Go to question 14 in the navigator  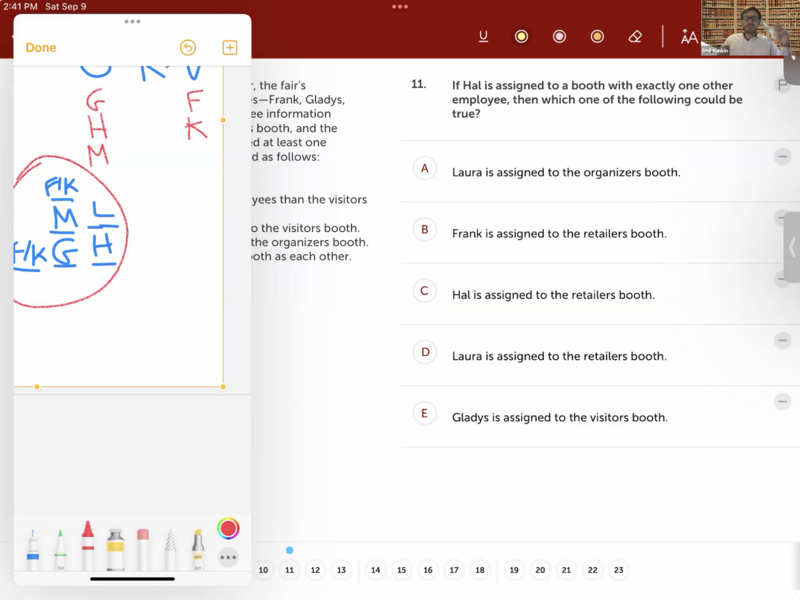point(376,570)
